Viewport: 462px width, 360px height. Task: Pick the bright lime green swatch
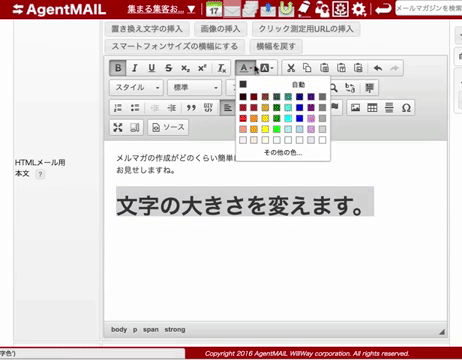point(277,129)
